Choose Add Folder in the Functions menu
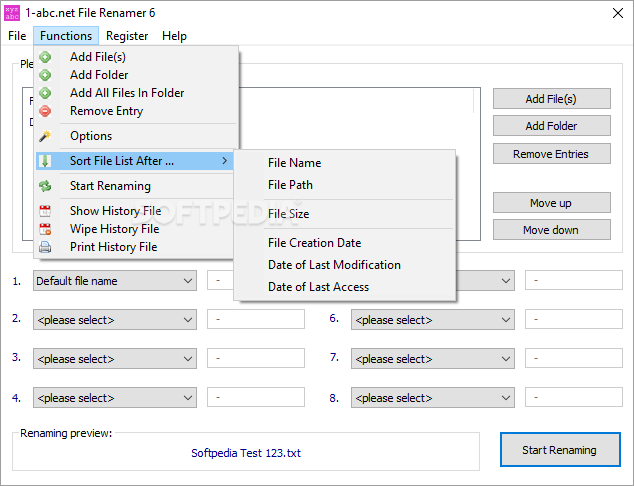 135,75
